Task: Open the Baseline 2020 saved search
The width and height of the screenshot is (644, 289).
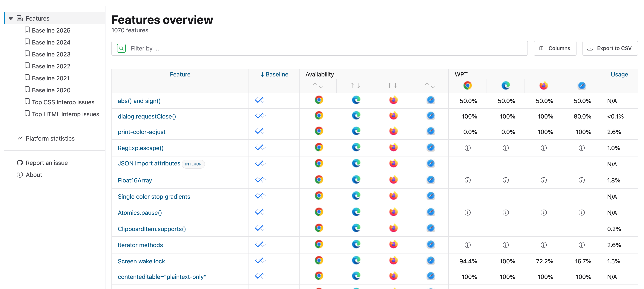Action: point(51,90)
